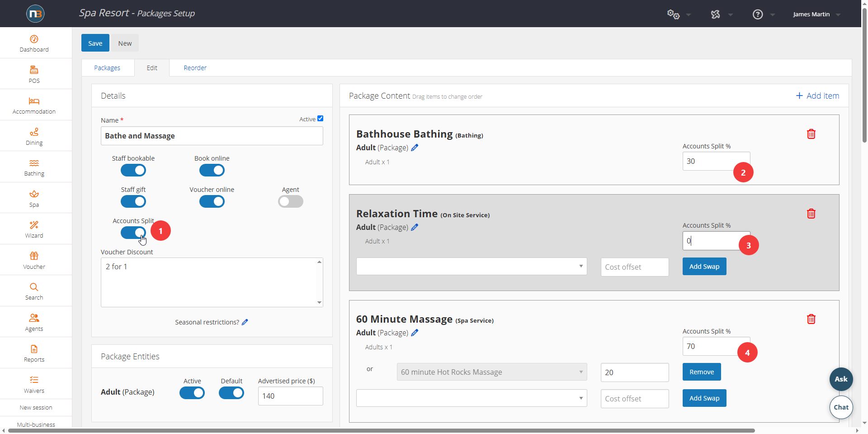Open Multi-business in the sidebar

pos(36,424)
